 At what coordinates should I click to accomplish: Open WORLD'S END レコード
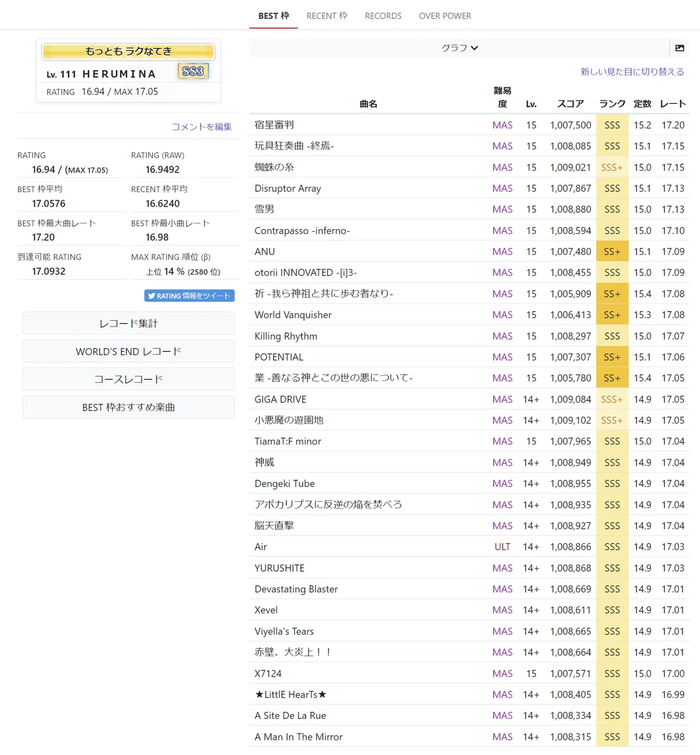128,351
